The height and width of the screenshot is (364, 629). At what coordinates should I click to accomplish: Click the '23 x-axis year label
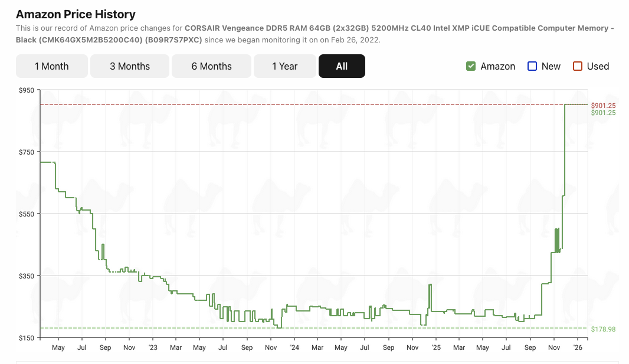click(153, 347)
